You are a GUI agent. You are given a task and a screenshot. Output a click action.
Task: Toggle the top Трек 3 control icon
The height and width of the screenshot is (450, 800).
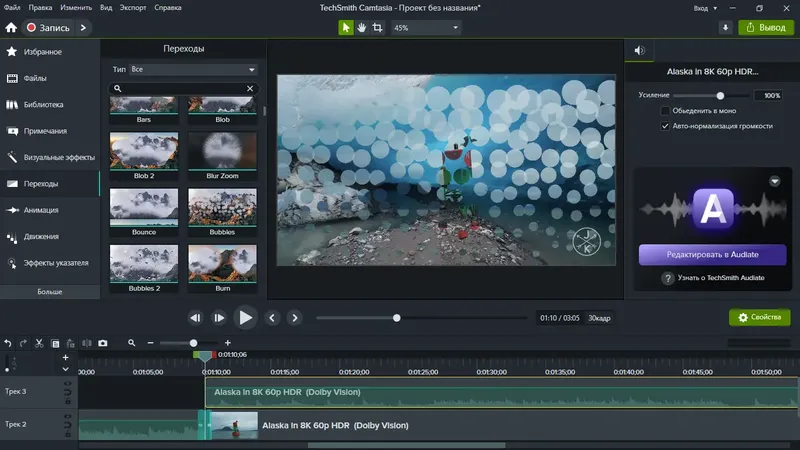click(68, 384)
